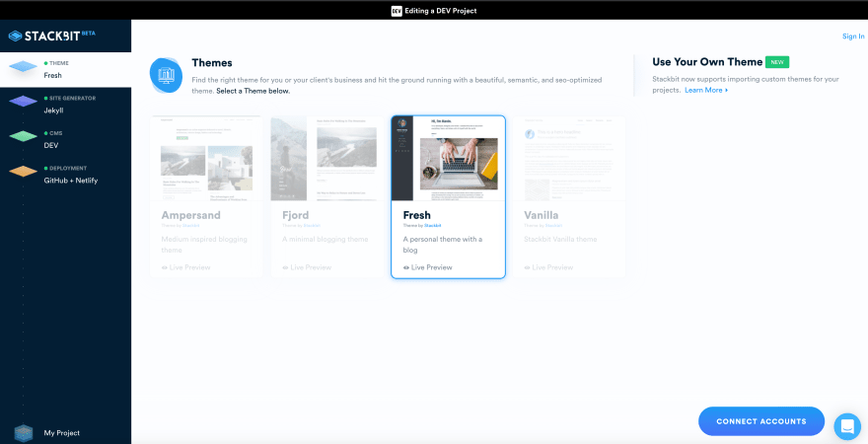This screenshot has width=868, height=444.
Task: Click the 'Use Your Own Theme' heading
Action: (x=707, y=62)
